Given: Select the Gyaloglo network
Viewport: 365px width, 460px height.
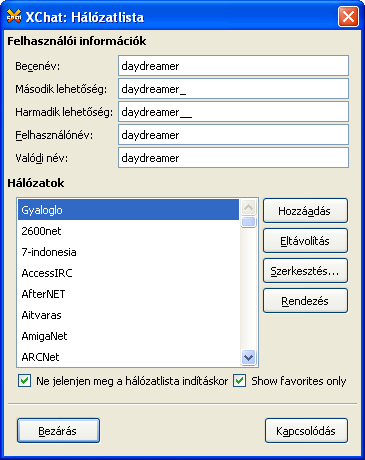Looking at the screenshot, I should (x=128, y=210).
